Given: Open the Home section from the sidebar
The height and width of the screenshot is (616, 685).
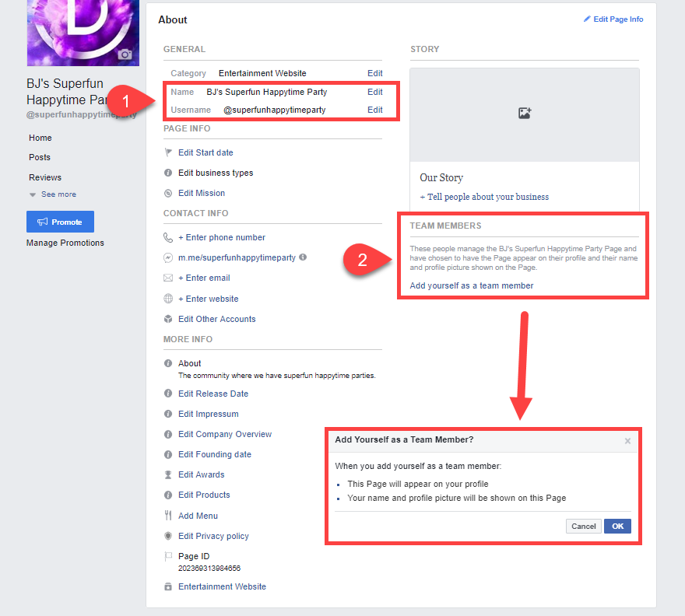Looking at the screenshot, I should click(40, 138).
